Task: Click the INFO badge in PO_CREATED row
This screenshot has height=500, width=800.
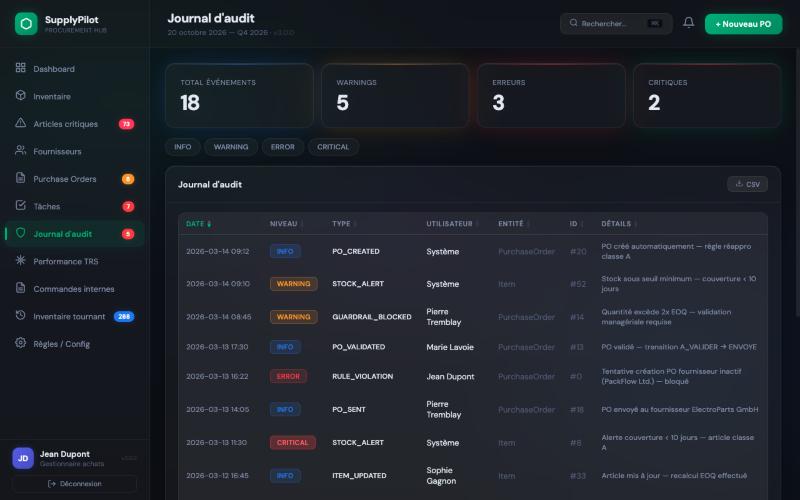Action: point(285,251)
